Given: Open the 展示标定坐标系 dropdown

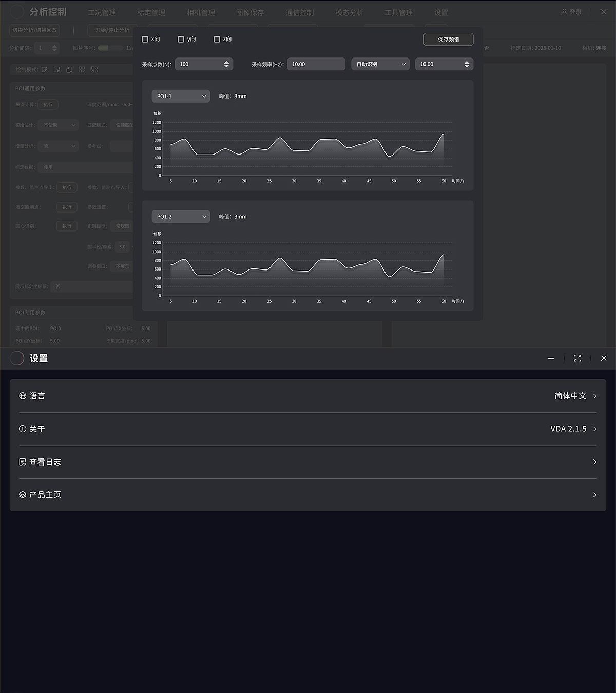Looking at the screenshot, I should pyautogui.click(x=92, y=286).
